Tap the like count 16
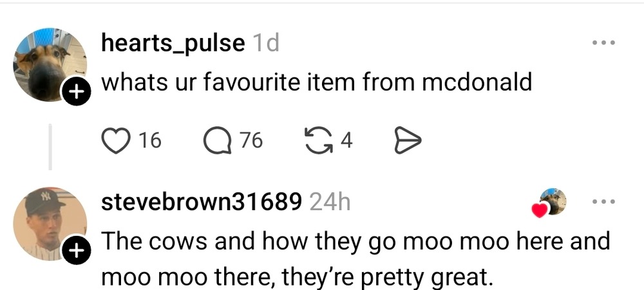Image resolution: width=644 pixels, height=290 pixels. coord(150,140)
